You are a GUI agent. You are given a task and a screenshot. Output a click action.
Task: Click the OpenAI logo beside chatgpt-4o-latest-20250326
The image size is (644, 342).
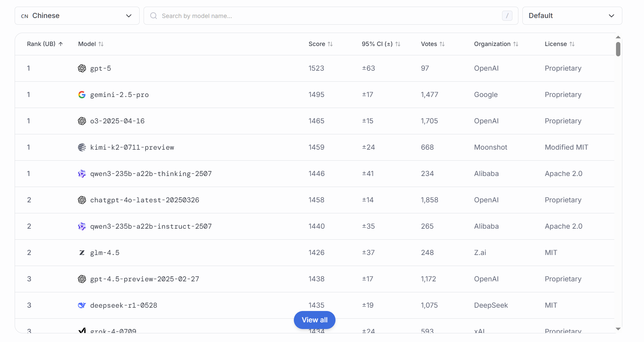[82, 200]
